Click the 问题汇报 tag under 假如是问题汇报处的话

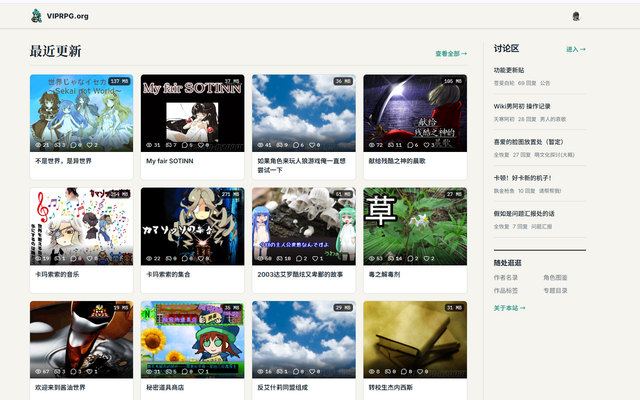coord(542,227)
